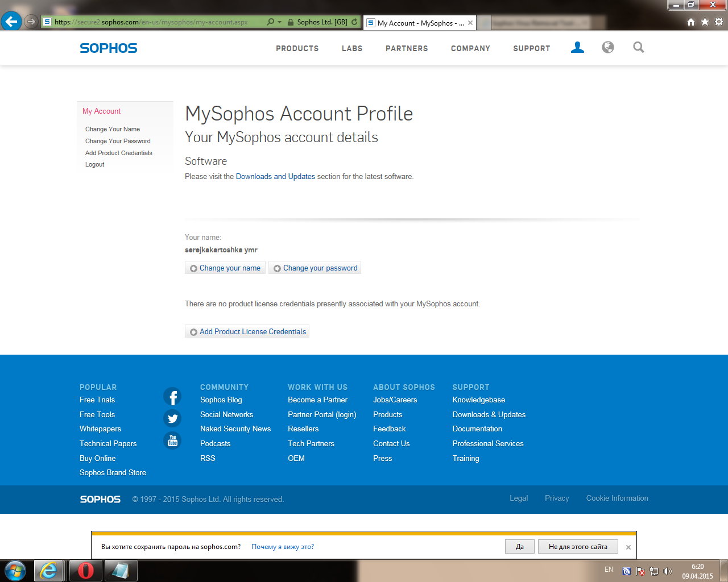This screenshot has height=582, width=728.
Task: Dismiss the password save notification bar
Action: coord(628,547)
